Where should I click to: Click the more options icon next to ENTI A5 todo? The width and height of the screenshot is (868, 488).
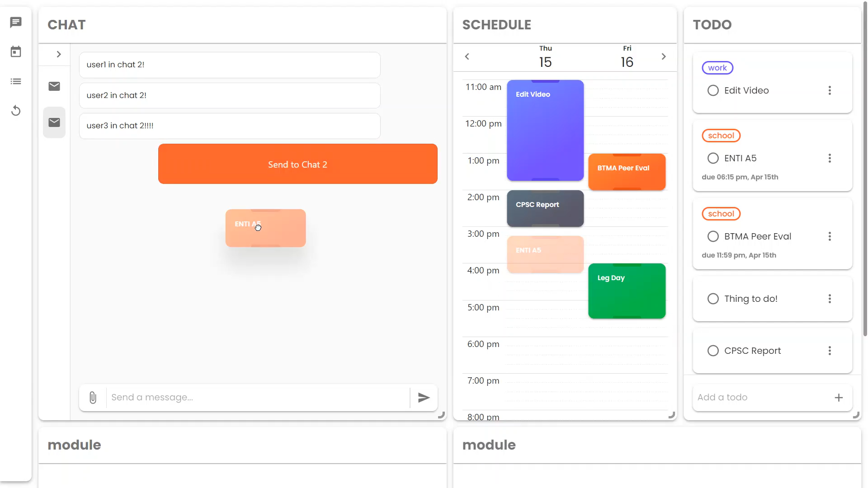(x=830, y=158)
